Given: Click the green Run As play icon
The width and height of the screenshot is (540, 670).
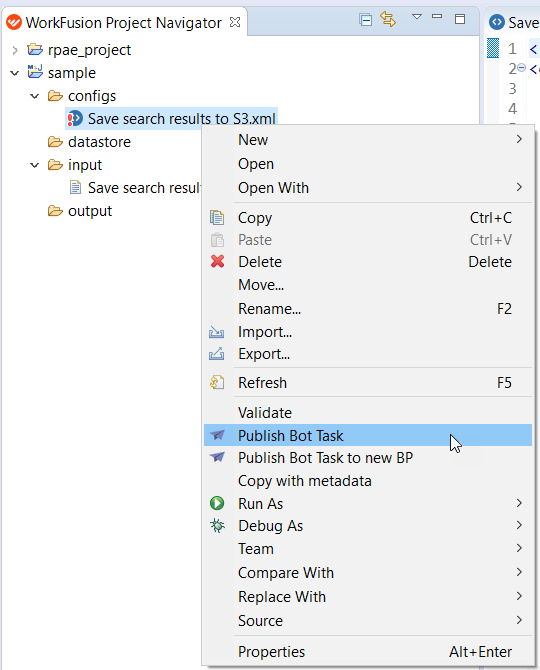Looking at the screenshot, I should (x=217, y=503).
